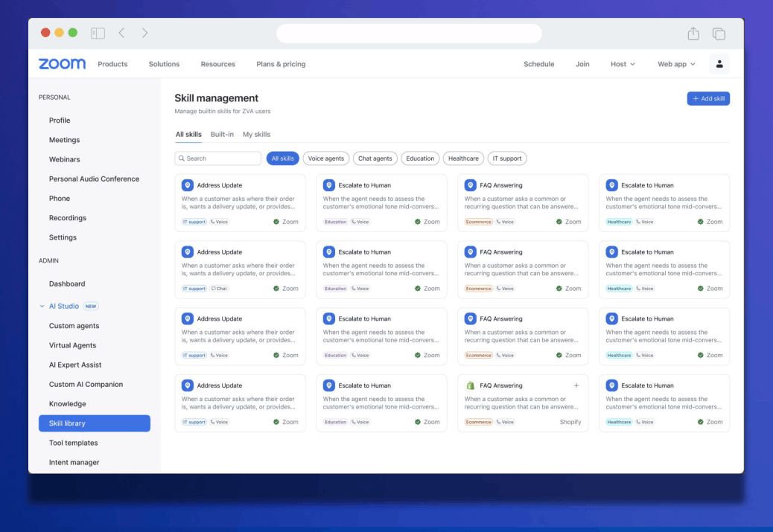Switch to the Built-in tab

coord(222,134)
